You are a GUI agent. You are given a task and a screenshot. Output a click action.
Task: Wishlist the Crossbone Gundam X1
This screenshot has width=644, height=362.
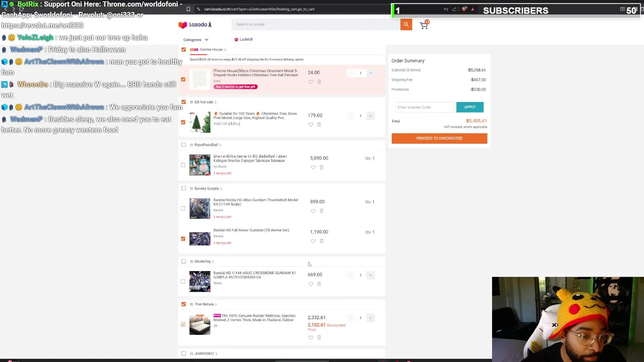310,284
